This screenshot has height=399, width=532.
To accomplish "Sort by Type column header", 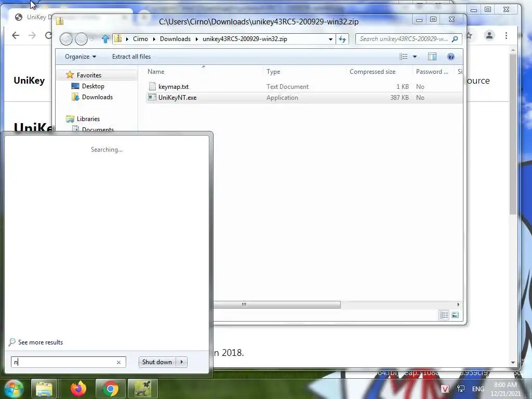I will [x=273, y=72].
